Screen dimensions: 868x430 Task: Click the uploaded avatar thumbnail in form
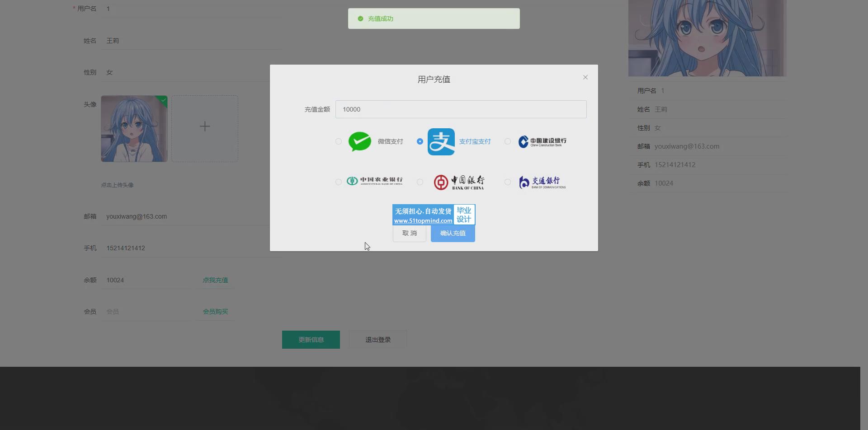coord(134,129)
